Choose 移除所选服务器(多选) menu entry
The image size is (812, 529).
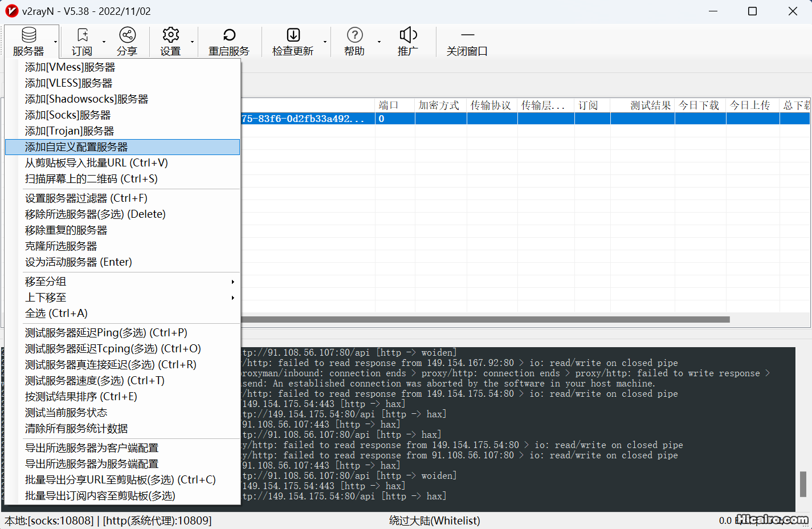123,214
